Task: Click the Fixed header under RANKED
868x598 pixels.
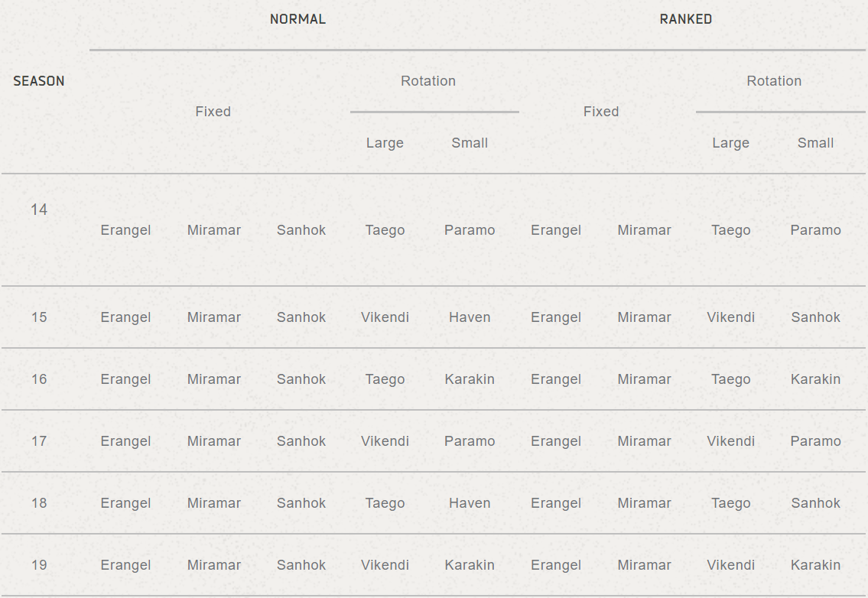Action: (601, 112)
